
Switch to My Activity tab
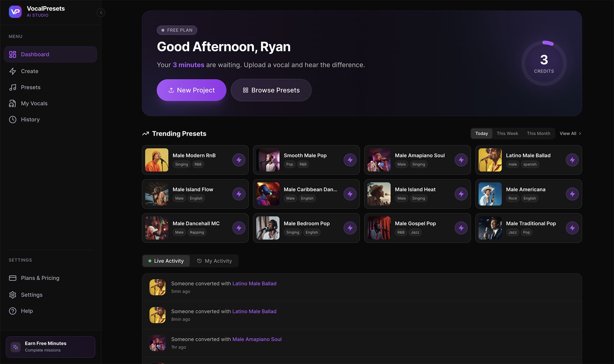pyautogui.click(x=214, y=261)
